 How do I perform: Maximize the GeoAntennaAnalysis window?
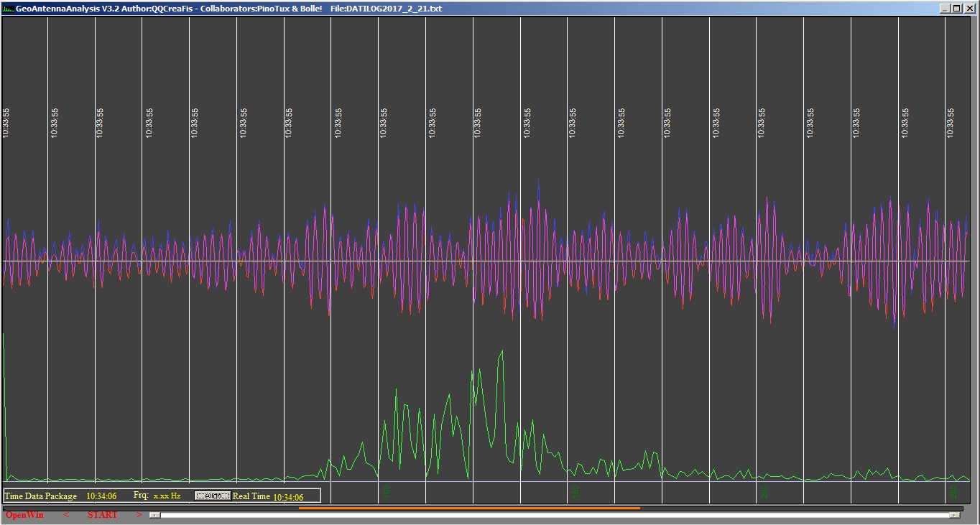coord(956,8)
